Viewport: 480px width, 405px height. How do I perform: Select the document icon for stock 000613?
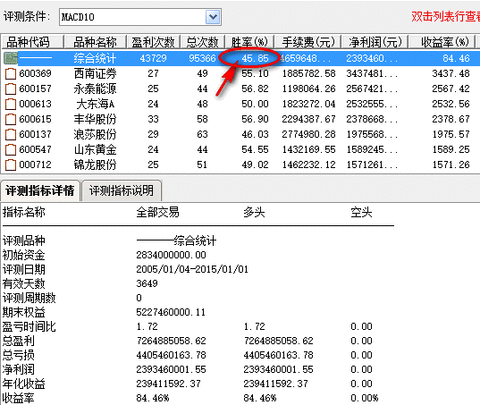pyautogui.click(x=10, y=104)
